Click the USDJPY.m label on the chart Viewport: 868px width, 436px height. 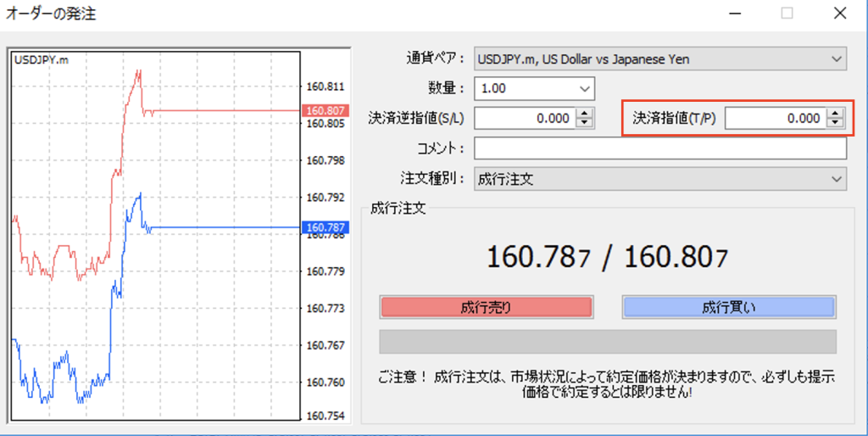coord(42,59)
